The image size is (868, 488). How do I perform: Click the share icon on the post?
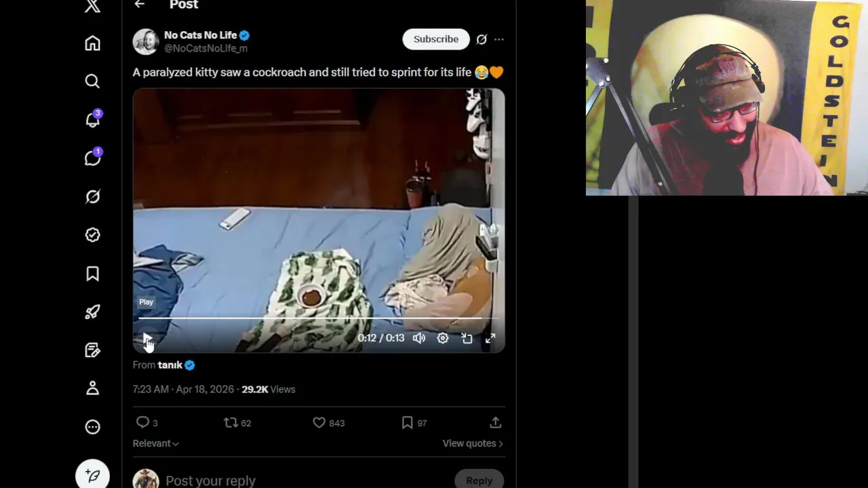(496, 422)
